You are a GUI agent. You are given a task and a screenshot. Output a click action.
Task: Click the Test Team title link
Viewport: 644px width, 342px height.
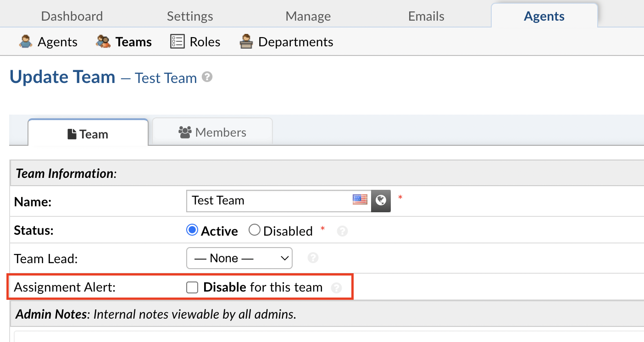coord(166,78)
